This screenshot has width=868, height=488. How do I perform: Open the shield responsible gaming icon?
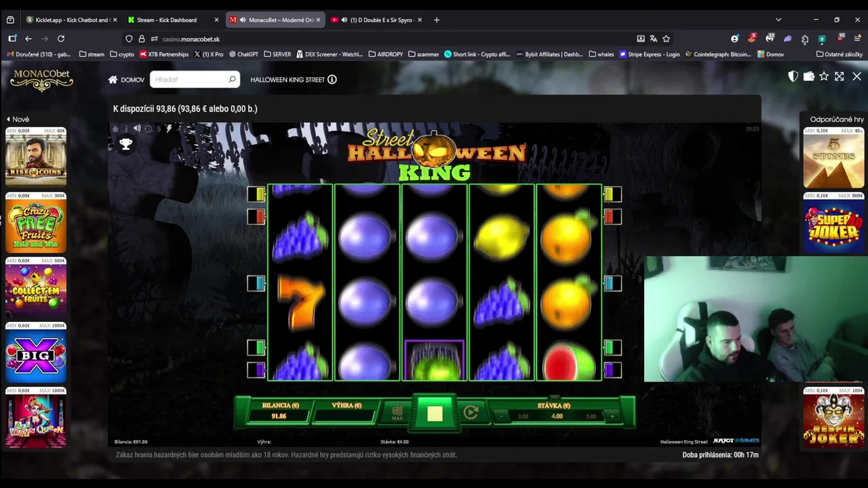click(793, 77)
